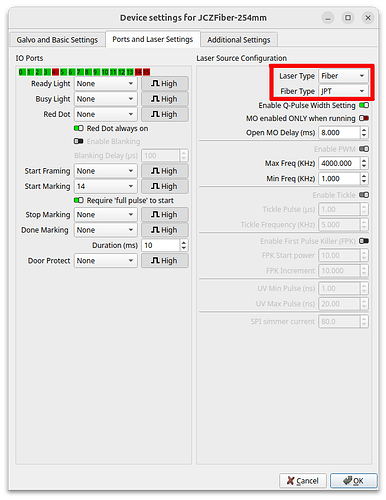Viewport: 386px width, 500px height.
Task: Toggle Red Dot always on switch
Action: tap(79, 128)
